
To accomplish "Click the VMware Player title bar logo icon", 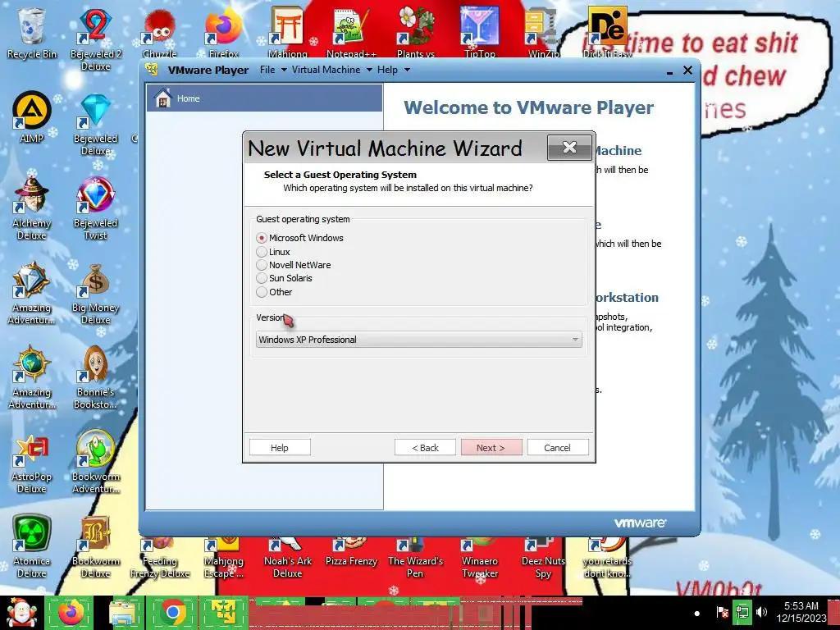I will point(152,70).
